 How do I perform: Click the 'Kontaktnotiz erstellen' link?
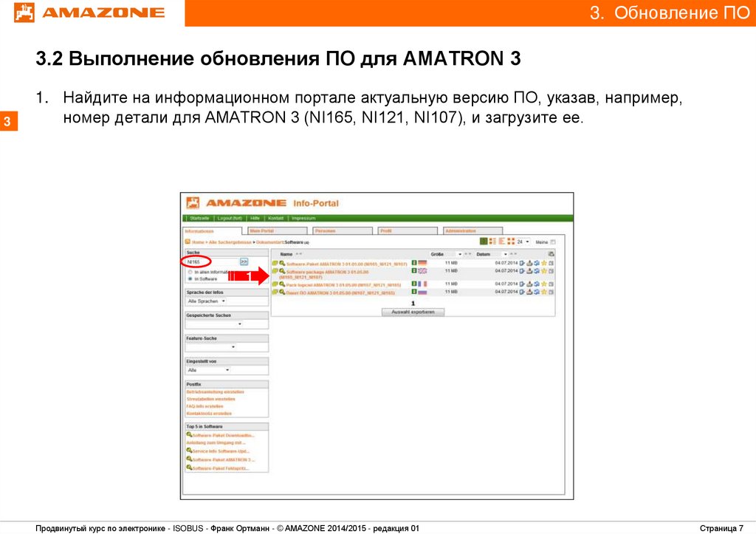[209, 414]
